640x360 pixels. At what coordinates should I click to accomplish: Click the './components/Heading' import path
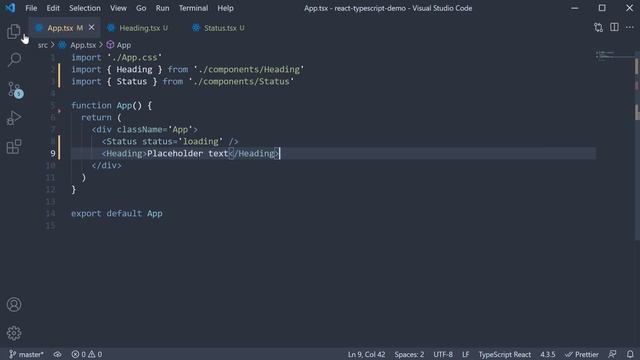(249, 69)
